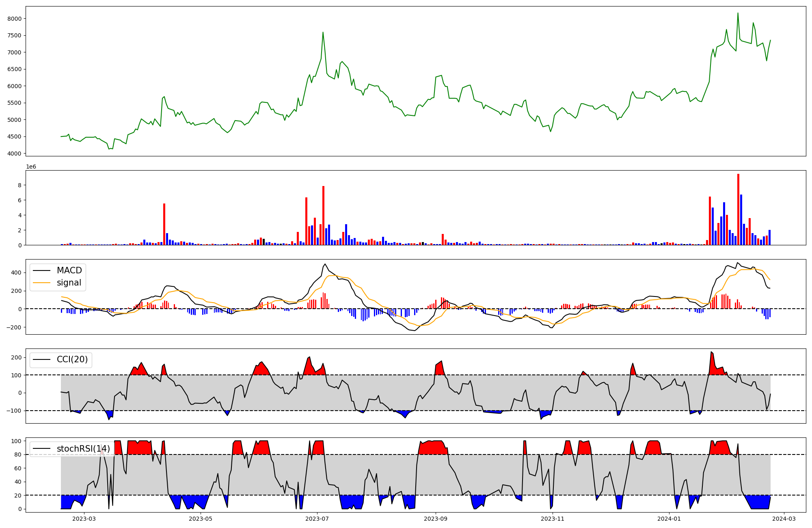
Task: Click the 1e6 volume scale exponent label
Action: click(31, 167)
